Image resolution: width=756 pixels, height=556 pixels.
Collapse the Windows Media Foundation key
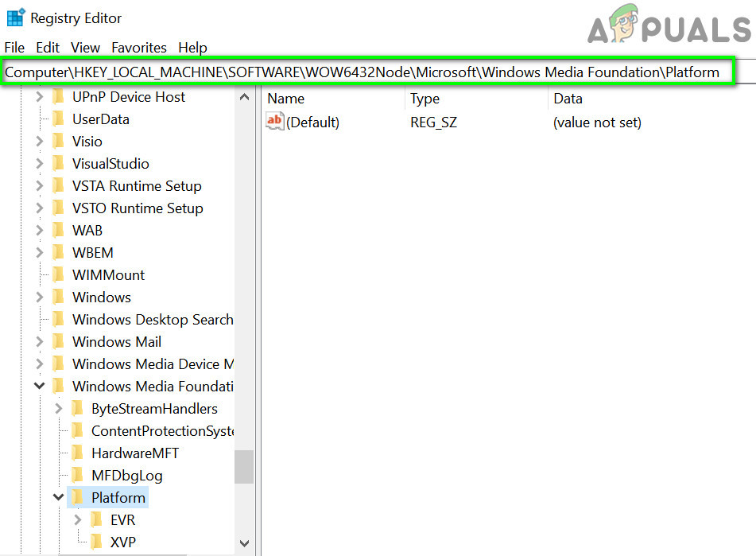(40, 386)
